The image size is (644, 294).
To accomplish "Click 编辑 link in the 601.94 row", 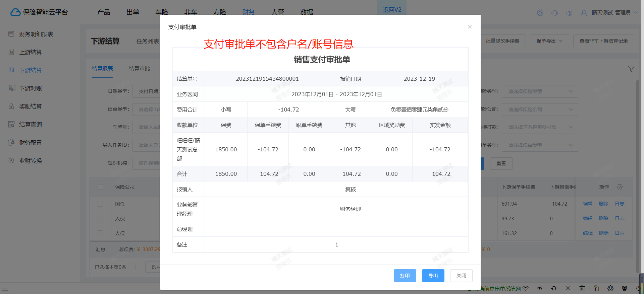I will (588, 204).
